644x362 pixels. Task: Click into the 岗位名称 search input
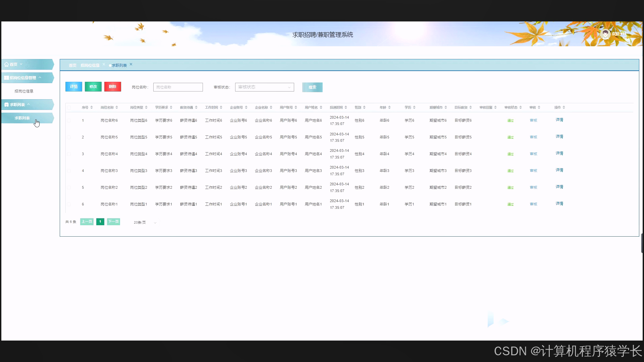(178, 87)
